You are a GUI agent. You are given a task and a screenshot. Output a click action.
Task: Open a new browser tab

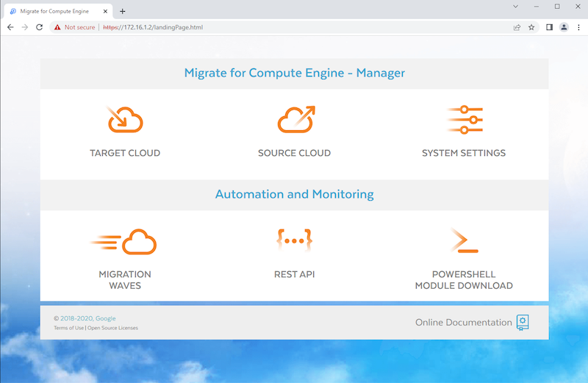point(123,11)
